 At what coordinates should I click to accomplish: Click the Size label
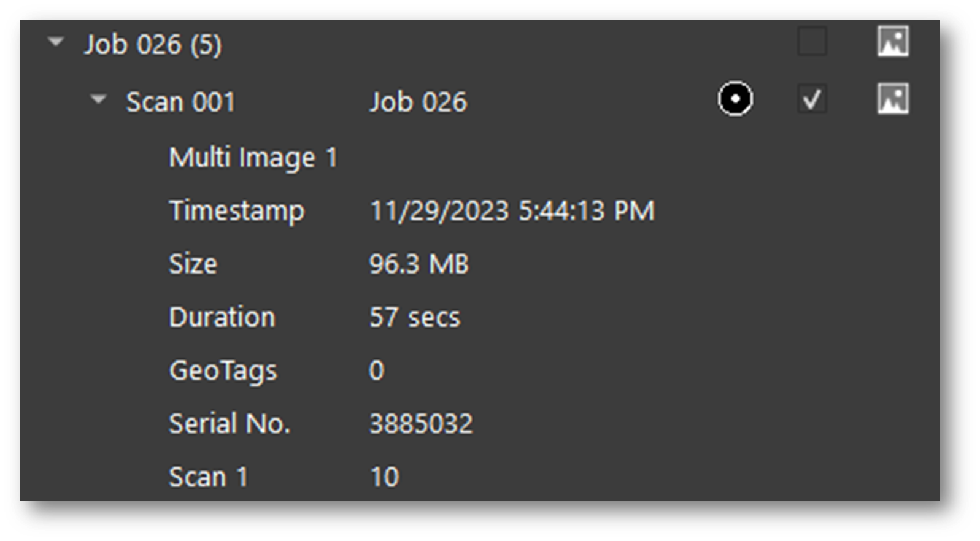(x=193, y=264)
